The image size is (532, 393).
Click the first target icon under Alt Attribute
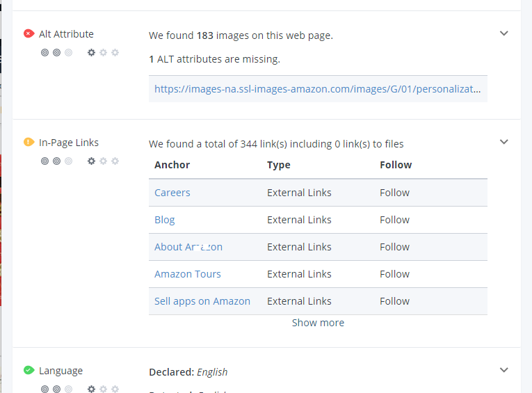(45, 52)
